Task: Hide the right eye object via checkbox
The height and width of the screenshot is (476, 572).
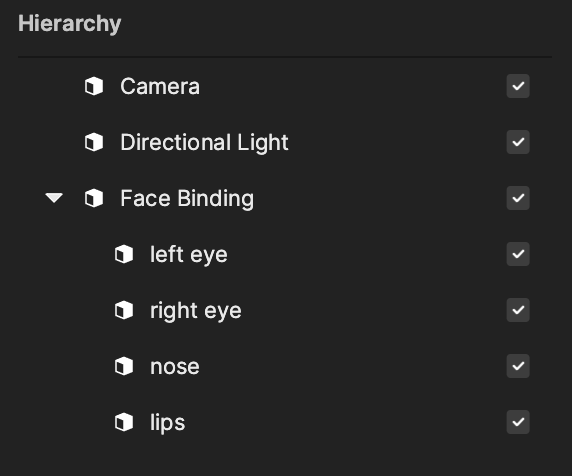Action: (518, 310)
